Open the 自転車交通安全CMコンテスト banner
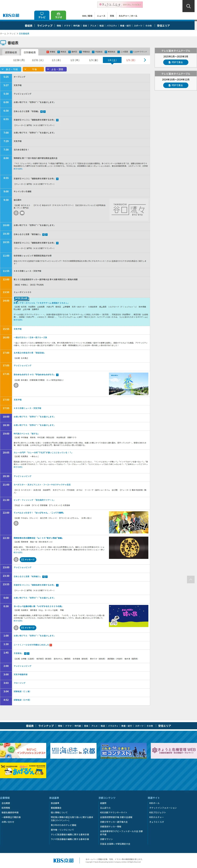The width and height of the screenshot is (197, 868). point(124,751)
